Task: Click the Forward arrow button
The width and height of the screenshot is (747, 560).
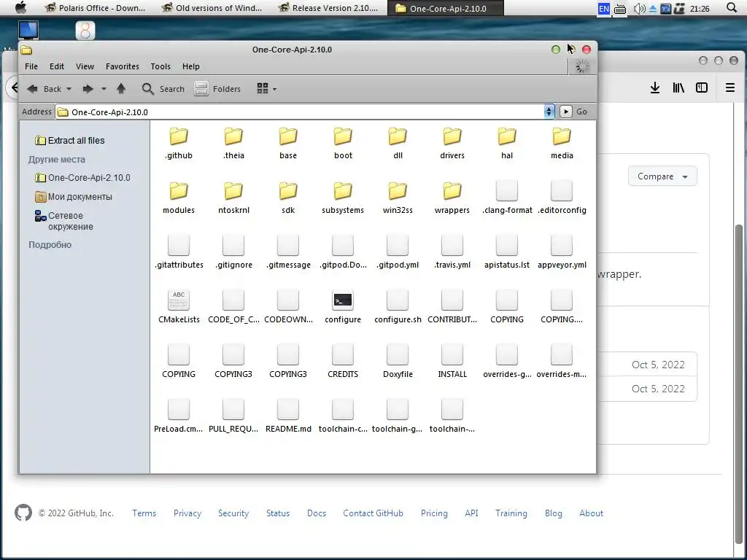Action: [88, 89]
